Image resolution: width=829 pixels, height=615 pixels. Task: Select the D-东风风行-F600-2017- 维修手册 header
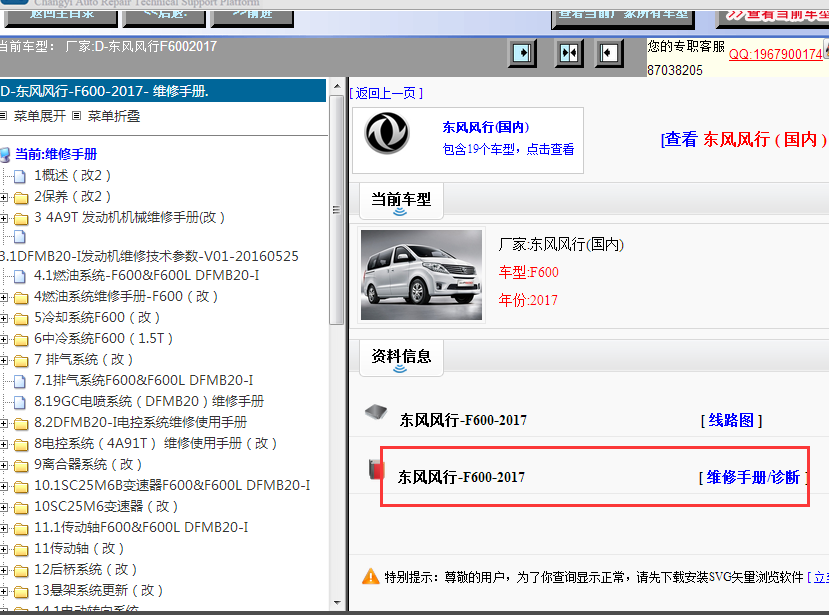[162, 91]
